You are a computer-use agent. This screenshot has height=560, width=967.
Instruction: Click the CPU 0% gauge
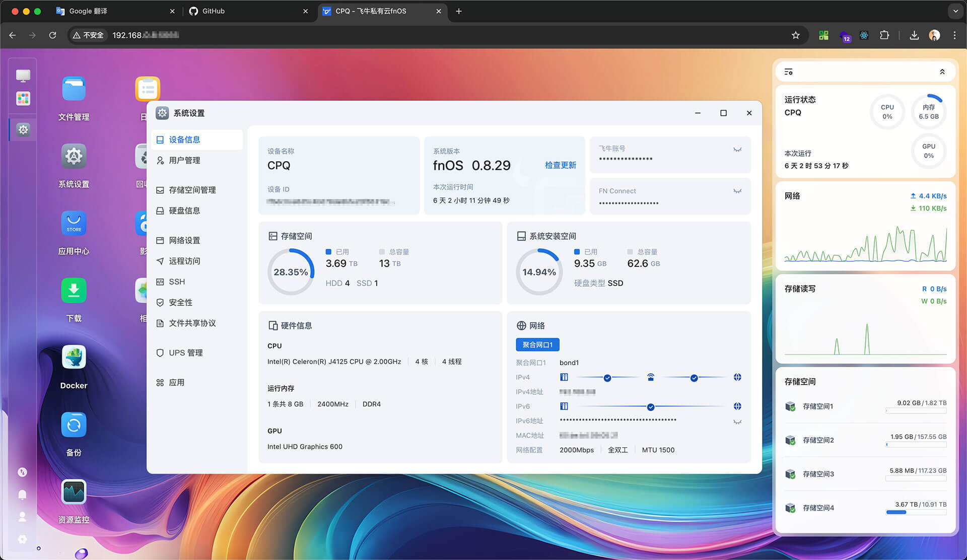[x=887, y=112]
